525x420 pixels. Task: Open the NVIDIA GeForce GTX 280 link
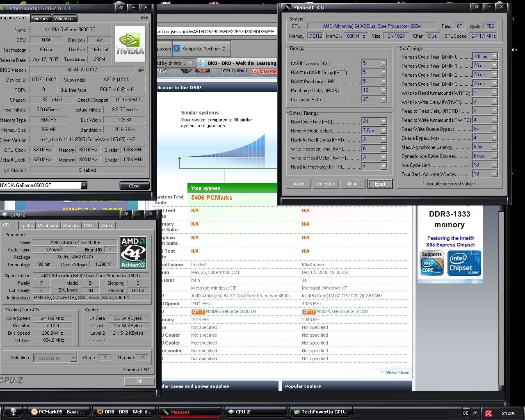click(x=342, y=312)
